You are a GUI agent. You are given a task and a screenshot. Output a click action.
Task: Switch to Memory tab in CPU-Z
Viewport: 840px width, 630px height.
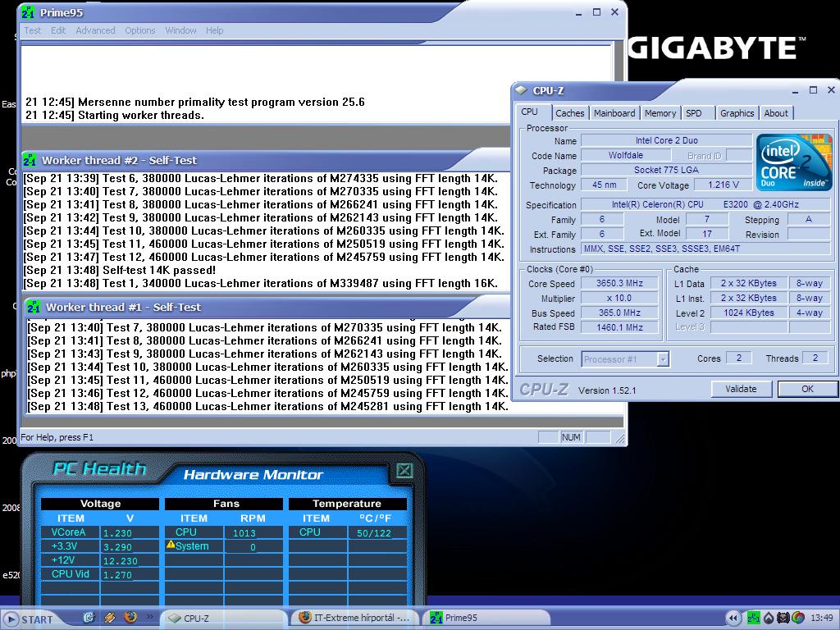pos(660,113)
